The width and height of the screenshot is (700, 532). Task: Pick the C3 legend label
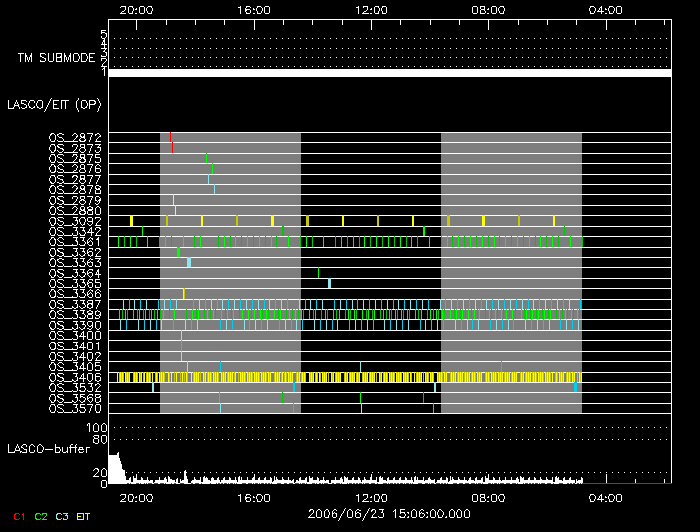[64, 517]
